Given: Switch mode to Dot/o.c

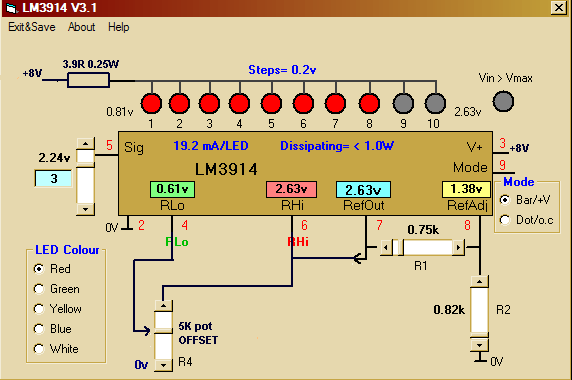Looking at the screenshot, I should (x=505, y=220).
